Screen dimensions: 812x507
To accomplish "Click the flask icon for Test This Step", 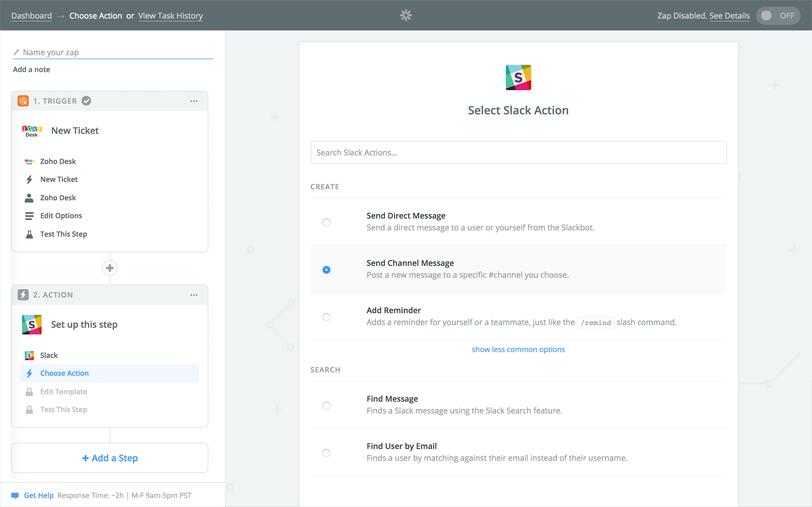I will (x=30, y=234).
